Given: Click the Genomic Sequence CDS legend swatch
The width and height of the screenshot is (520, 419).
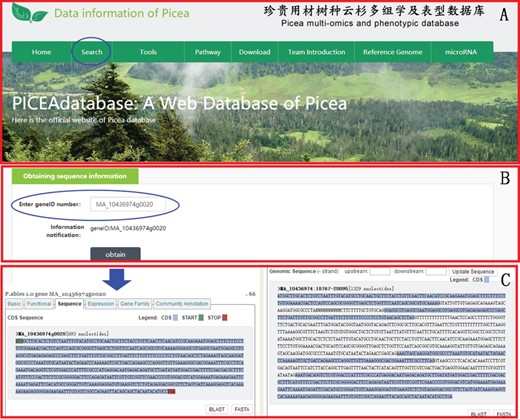Looking at the screenshot, I should click(x=486, y=280).
